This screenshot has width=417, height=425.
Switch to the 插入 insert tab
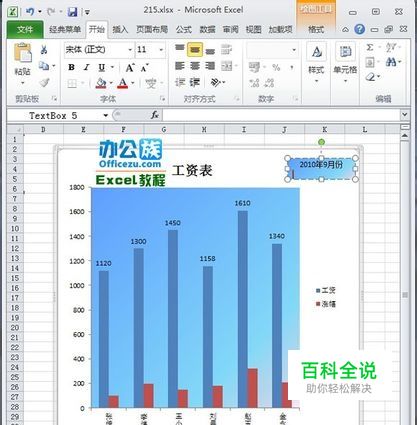[120, 30]
